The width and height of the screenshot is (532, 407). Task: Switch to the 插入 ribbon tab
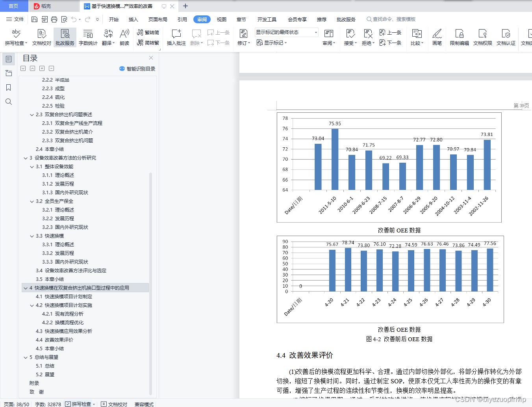tap(133, 19)
